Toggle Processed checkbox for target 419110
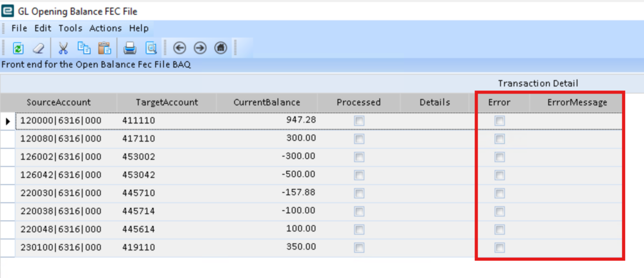The height and width of the screenshot is (278, 644). 359,248
